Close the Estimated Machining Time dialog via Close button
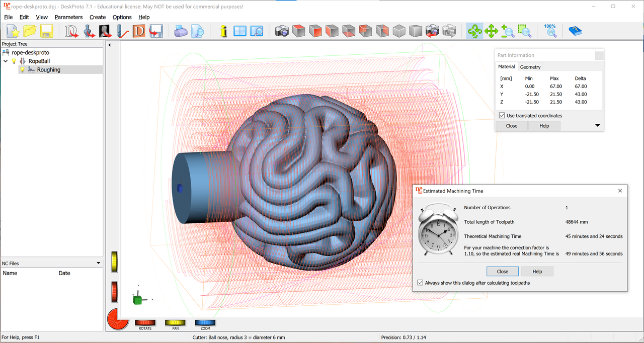The width and height of the screenshot is (644, 343). [502, 271]
